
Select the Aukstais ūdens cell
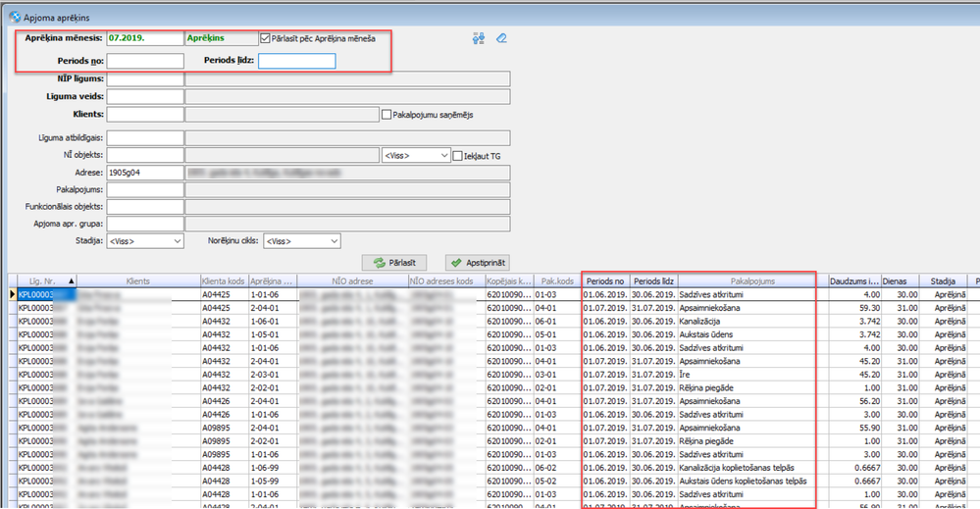point(752,334)
